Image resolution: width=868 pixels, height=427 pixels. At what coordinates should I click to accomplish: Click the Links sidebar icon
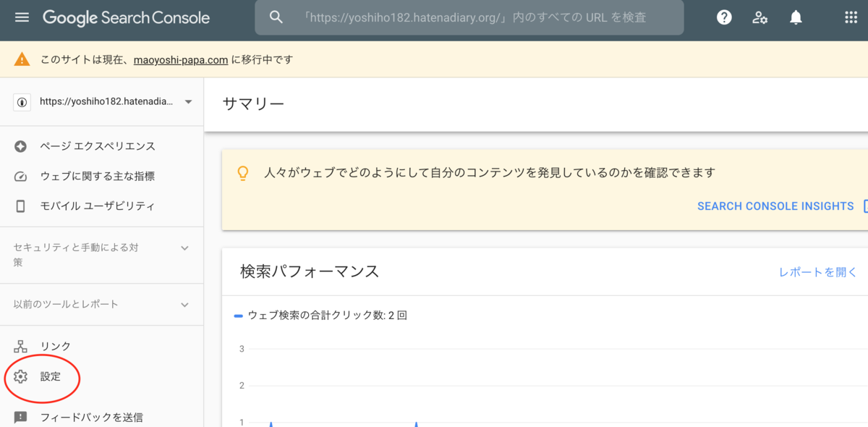(20, 346)
